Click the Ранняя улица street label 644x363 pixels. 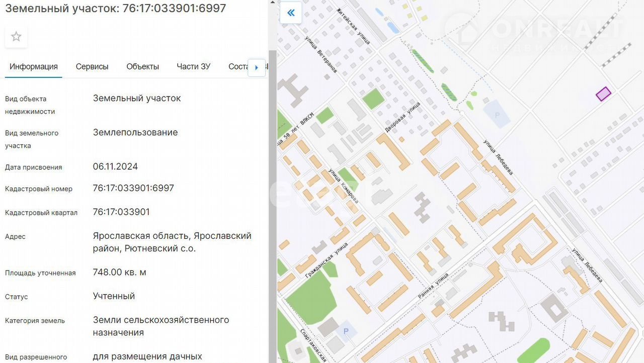[x=433, y=287]
